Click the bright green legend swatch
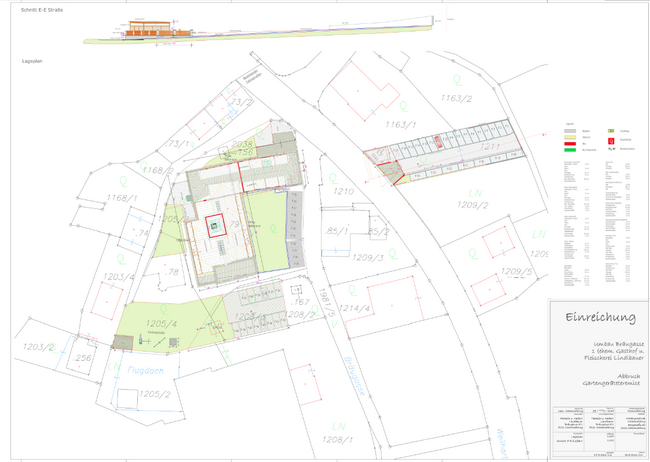Screen dimensions: 650x462 (570, 150)
